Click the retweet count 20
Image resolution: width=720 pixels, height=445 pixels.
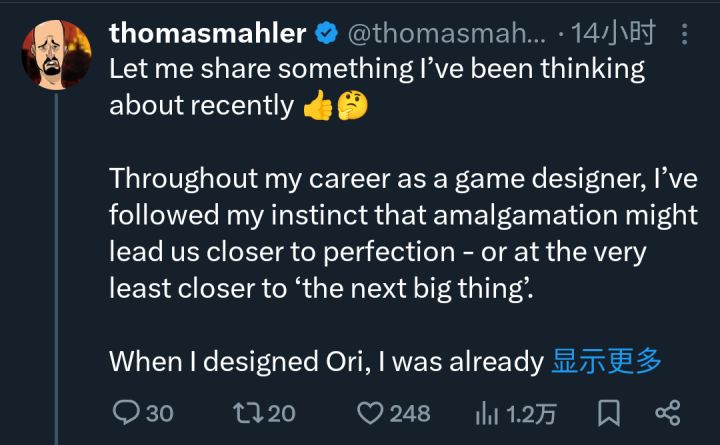281,413
